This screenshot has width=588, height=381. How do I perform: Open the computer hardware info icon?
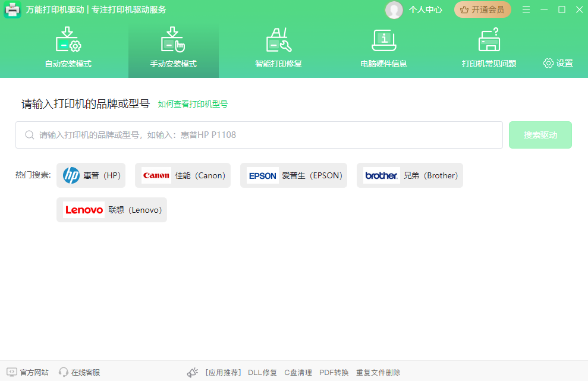(x=383, y=40)
